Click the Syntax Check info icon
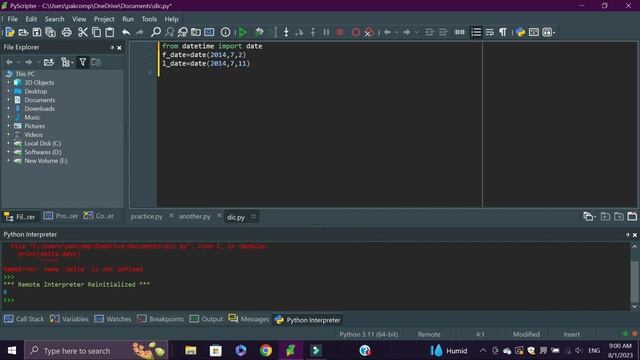Image resolution: width=640 pixels, height=360 pixels. coord(225,32)
